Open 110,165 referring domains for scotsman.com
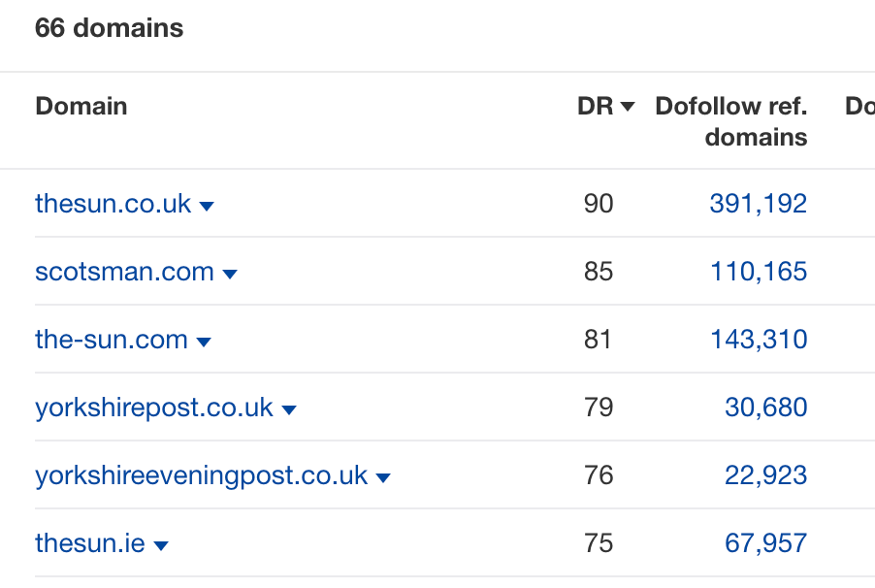The image size is (875, 588). click(x=758, y=271)
